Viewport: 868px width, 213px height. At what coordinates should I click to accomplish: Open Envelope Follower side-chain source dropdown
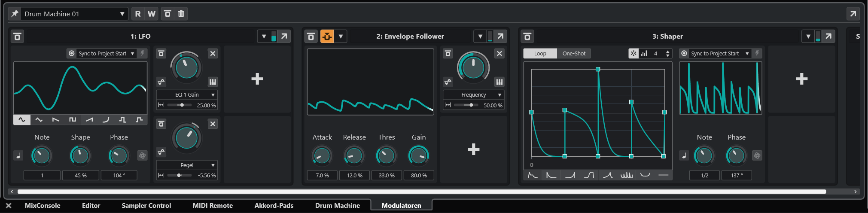(x=341, y=37)
